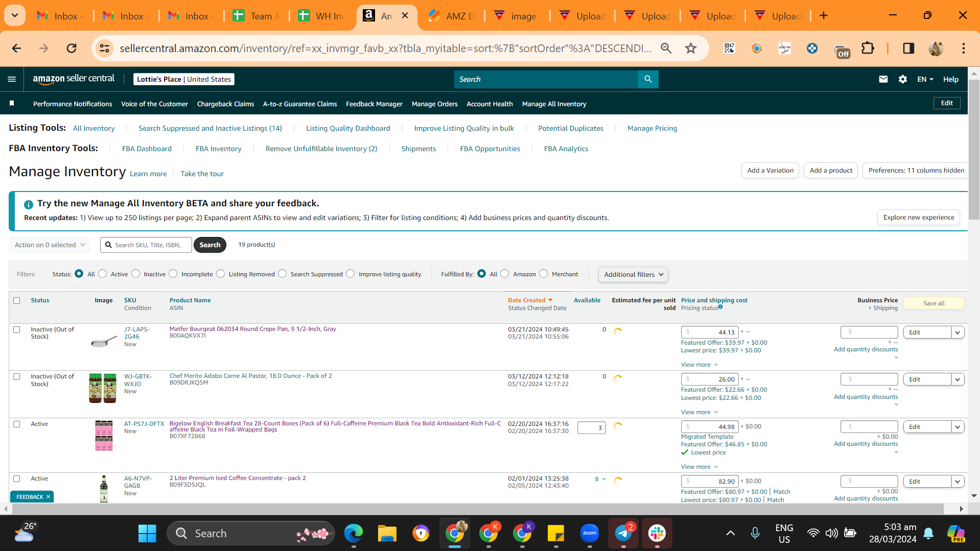
Task: Tick the select-all checkbox in table header
Action: [17, 300]
